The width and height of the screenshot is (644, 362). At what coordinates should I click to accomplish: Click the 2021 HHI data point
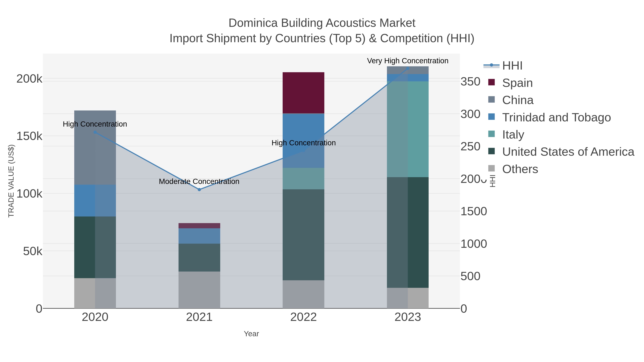pos(199,190)
